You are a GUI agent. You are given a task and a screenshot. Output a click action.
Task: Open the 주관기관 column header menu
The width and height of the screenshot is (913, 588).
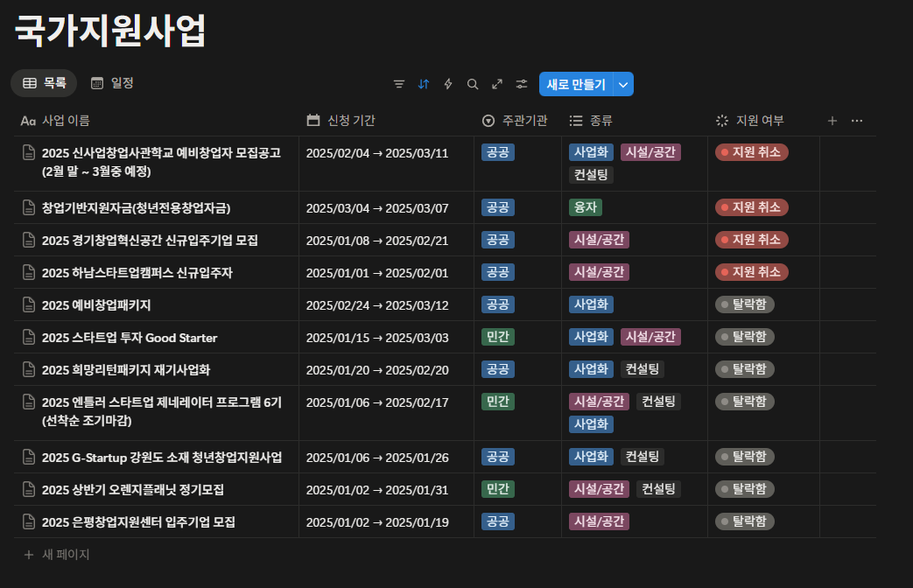coord(516,121)
